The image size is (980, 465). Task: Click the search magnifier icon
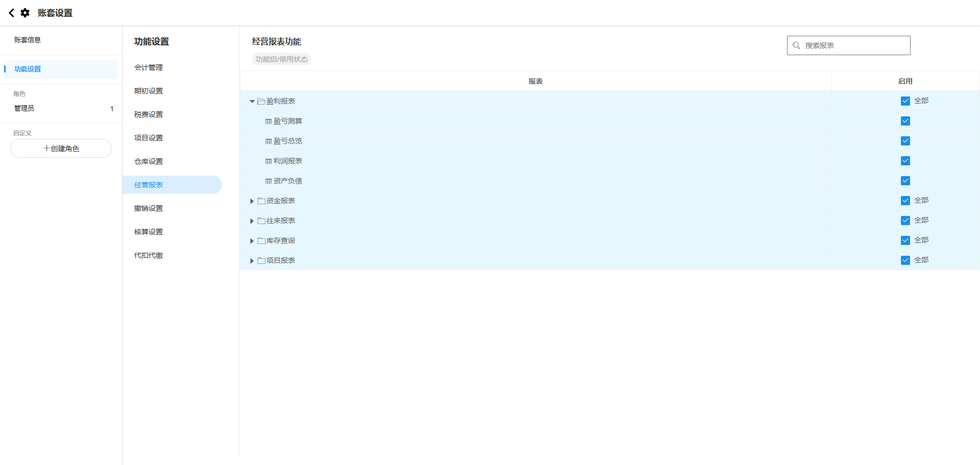796,45
